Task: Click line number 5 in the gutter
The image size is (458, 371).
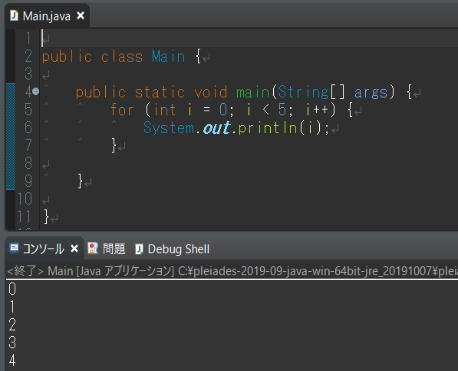Action: (28, 109)
